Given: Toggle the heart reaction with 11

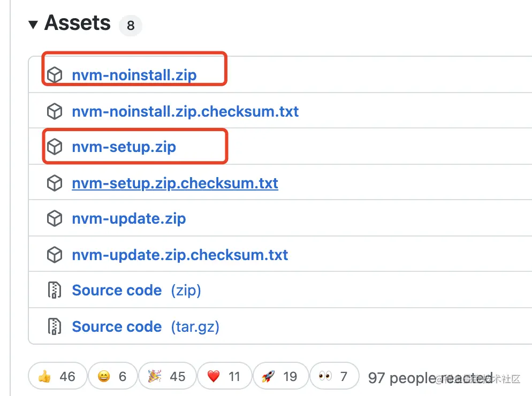Looking at the screenshot, I should pos(225,376).
